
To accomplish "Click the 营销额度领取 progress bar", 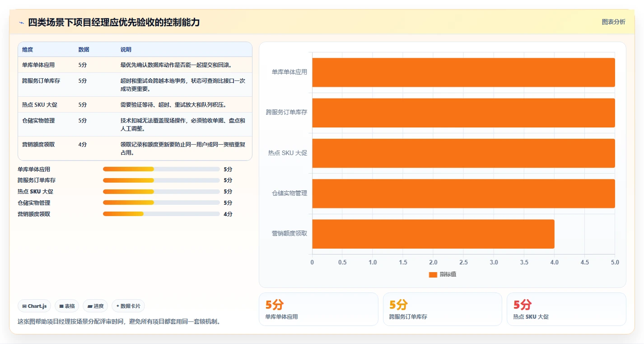I will (161, 214).
